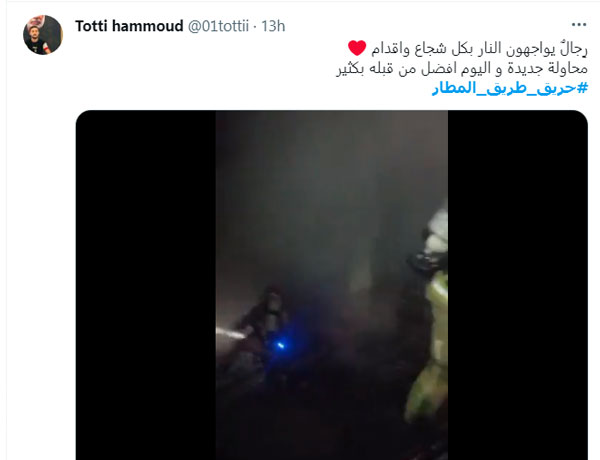600x460 pixels.
Task: Click the second line of Arabic tweet text
Action: pos(462,69)
